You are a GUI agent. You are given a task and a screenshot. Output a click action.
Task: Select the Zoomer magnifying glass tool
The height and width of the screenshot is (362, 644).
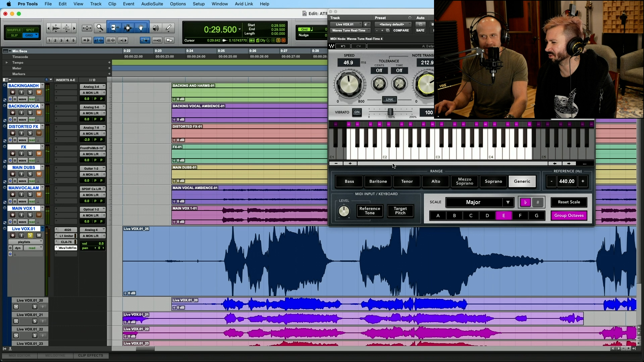[x=100, y=28]
